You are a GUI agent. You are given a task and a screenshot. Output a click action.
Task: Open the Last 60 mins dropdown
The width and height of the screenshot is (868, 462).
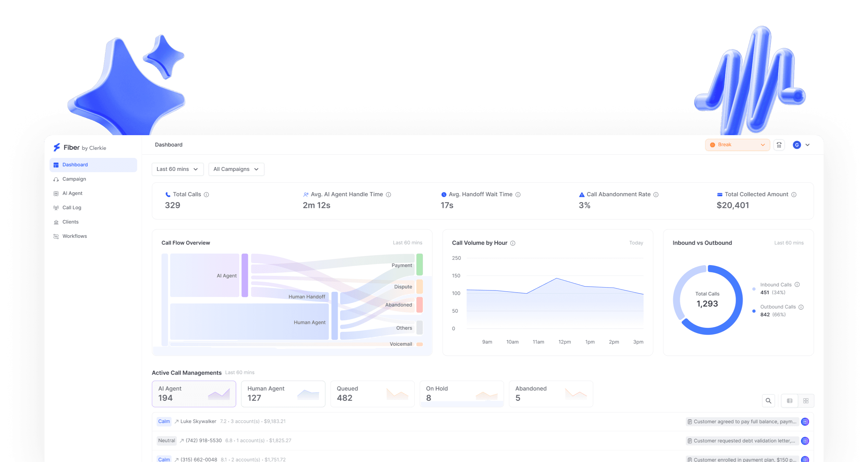(x=177, y=169)
